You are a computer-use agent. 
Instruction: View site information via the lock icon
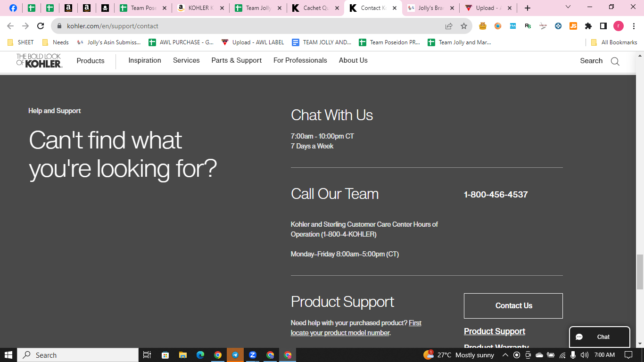(x=59, y=26)
